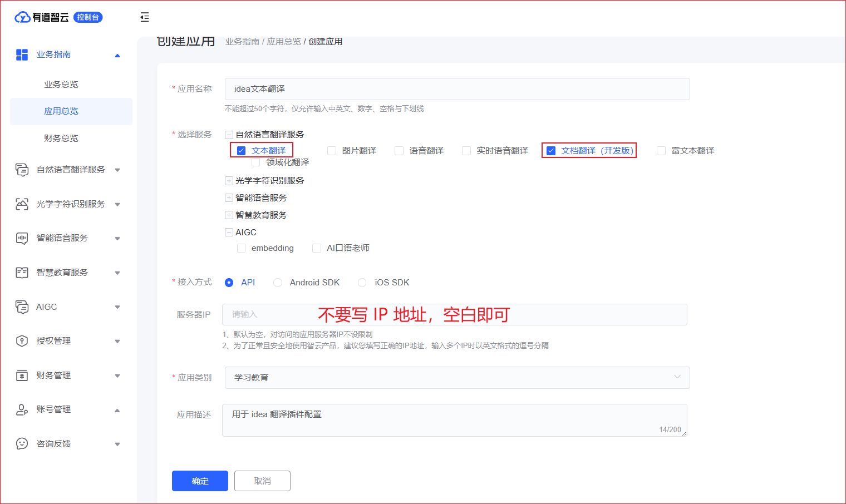Select the API access method radio
Image resolution: width=846 pixels, height=504 pixels.
pyautogui.click(x=229, y=283)
